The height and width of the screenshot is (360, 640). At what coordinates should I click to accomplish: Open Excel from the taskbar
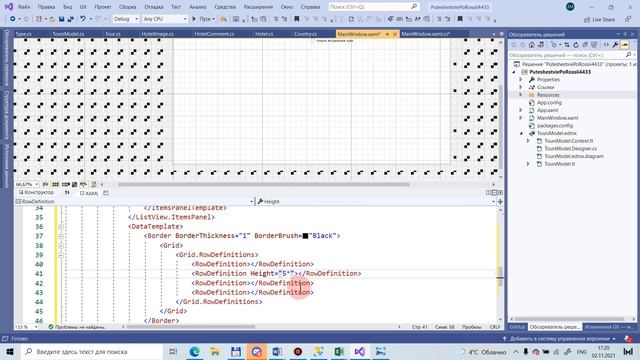click(339, 351)
